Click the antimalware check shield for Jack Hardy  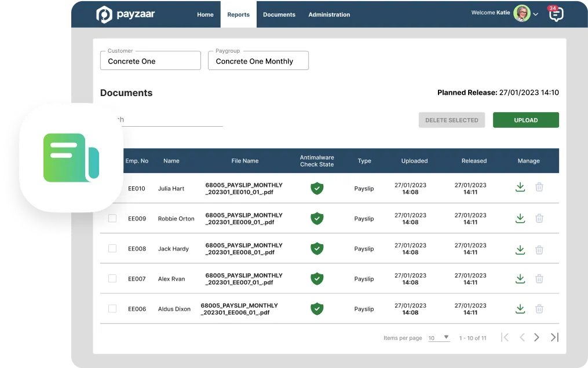coord(317,248)
